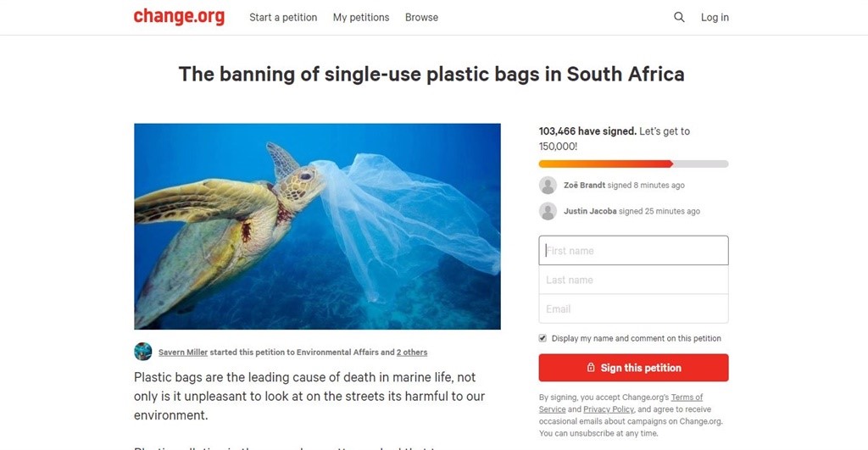Open Savern Miller profile link
Screen dimensions: 868x450
(183, 353)
